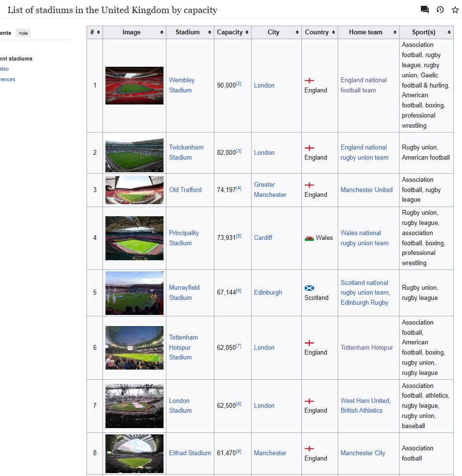Open Manchester link in Etihad row

click(x=270, y=453)
